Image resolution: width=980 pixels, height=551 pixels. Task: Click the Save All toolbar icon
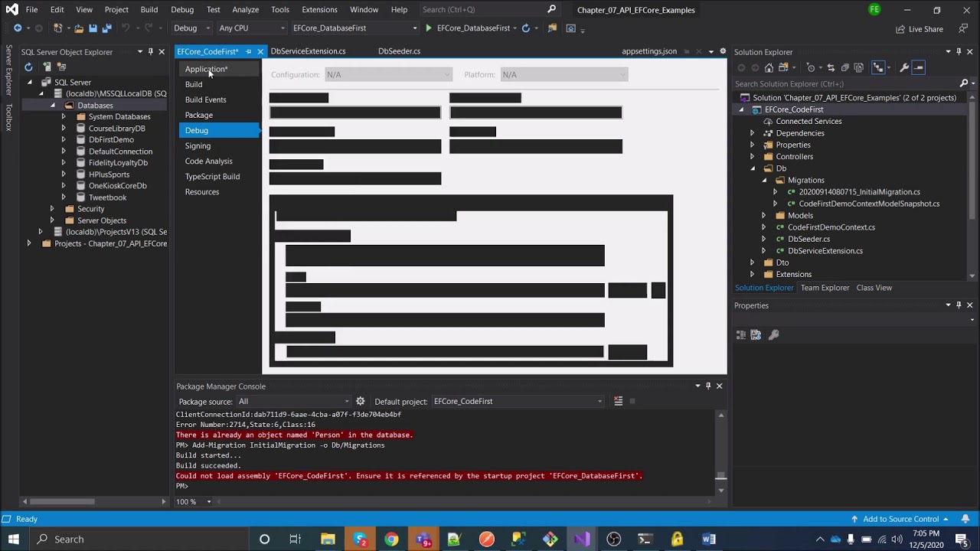106,28
